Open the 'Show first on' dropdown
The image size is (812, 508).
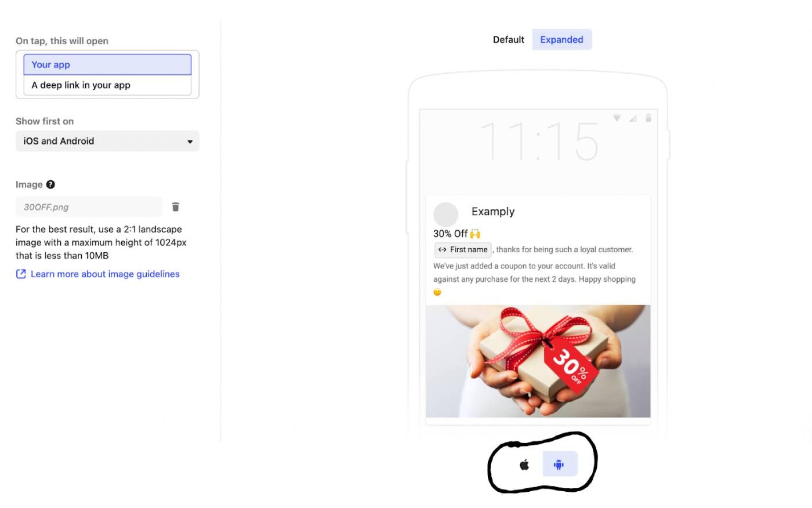click(x=107, y=141)
